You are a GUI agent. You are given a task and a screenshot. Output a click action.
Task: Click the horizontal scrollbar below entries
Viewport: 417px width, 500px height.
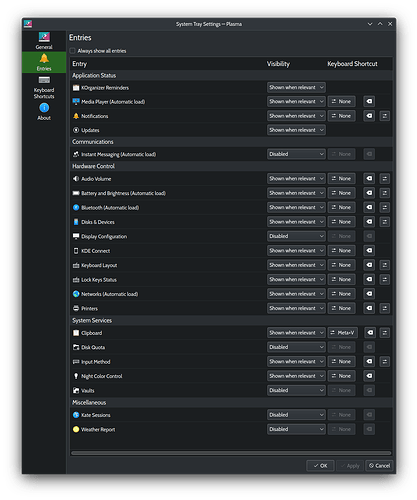click(231, 453)
